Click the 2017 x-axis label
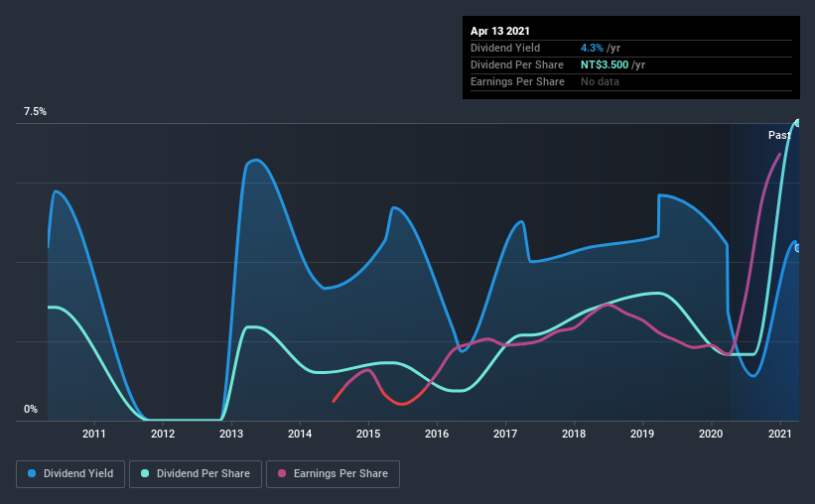Screen dimensions: 815x504 [x=505, y=434]
